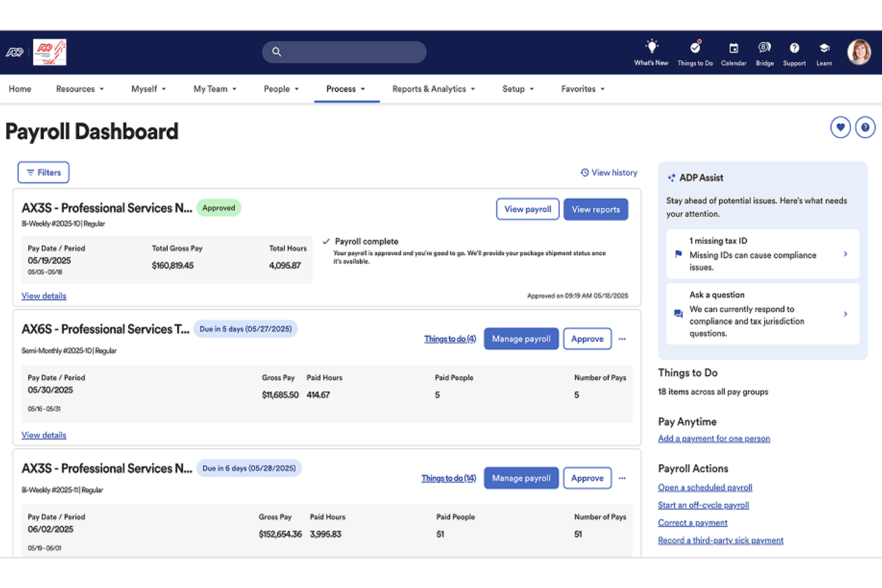882x588 pixels.
Task: Open the Favorites menu
Action: tap(582, 89)
